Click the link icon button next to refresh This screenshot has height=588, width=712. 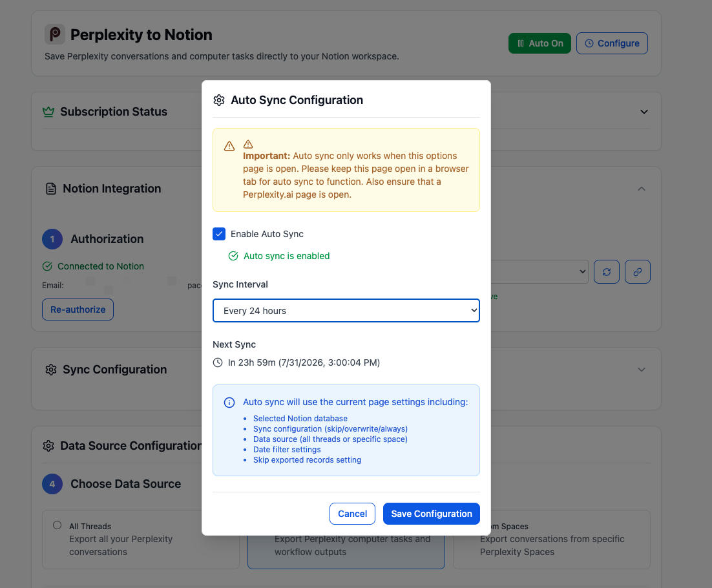pyautogui.click(x=638, y=272)
